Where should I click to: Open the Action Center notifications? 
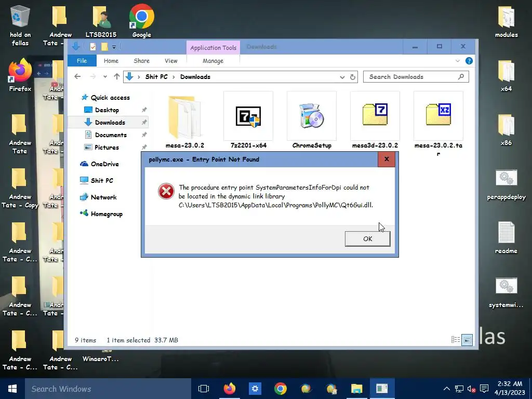(484, 389)
